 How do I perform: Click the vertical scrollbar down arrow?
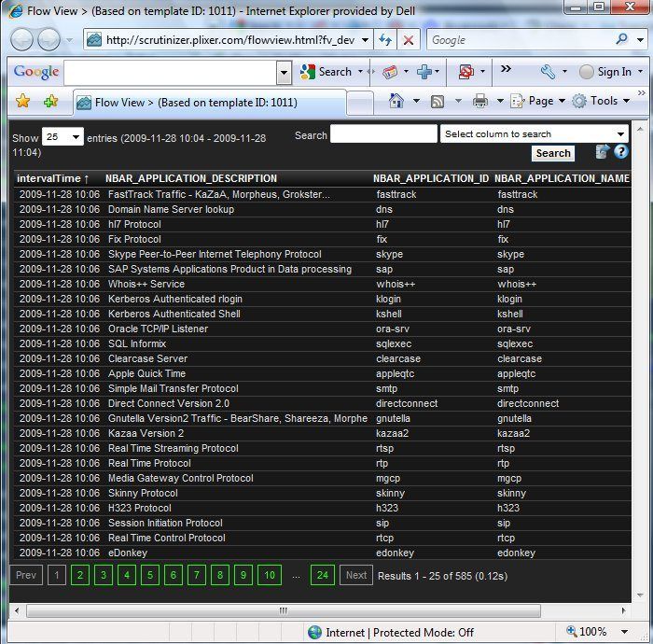click(x=641, y=595)
